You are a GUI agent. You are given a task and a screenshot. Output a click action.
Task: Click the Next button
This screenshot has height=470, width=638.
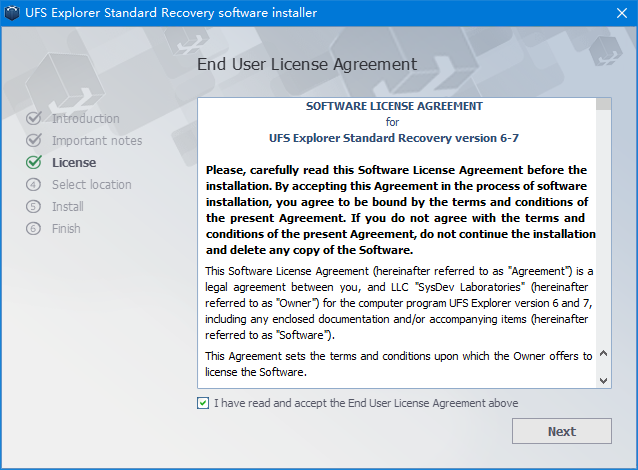(x=562, y=431)
